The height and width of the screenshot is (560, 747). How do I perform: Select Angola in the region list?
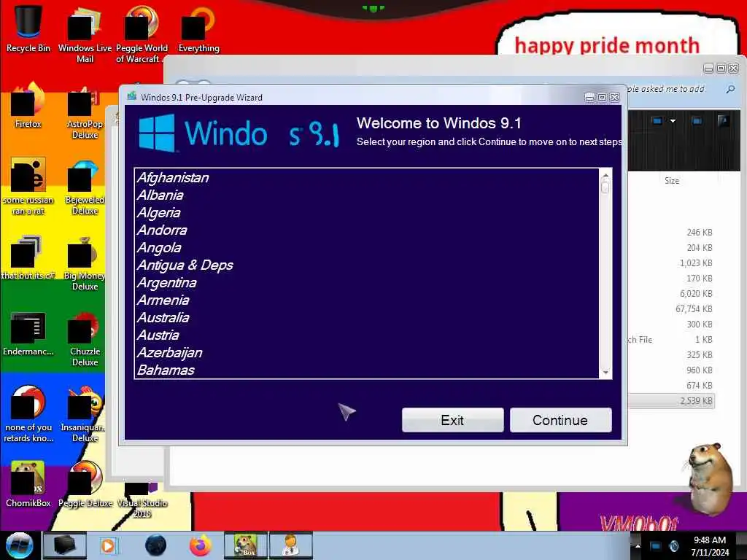[366, 248]
